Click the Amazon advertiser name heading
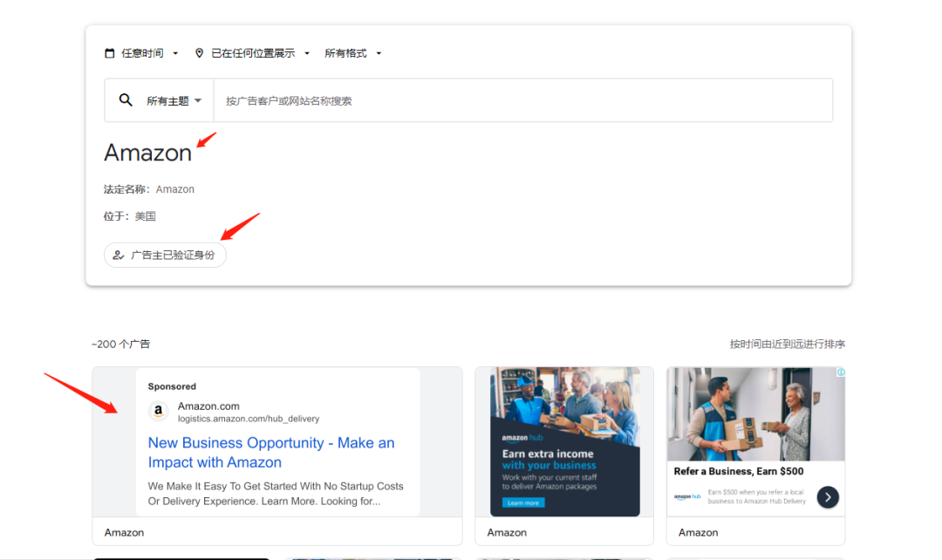Image resolution: width=942 pixels, height=560 pixels. coord(147,153)
